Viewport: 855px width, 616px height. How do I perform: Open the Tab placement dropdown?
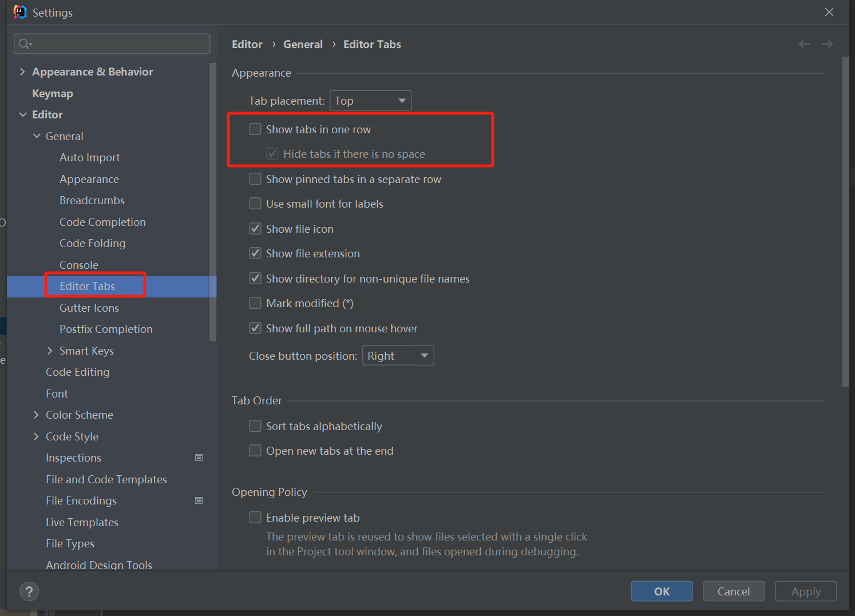click(371, 101)
